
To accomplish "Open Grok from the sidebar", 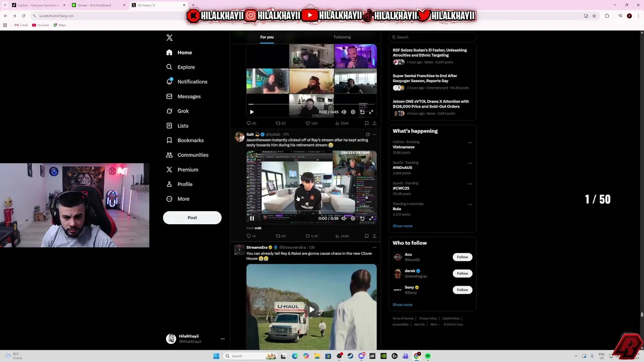I will pos(178,111).
